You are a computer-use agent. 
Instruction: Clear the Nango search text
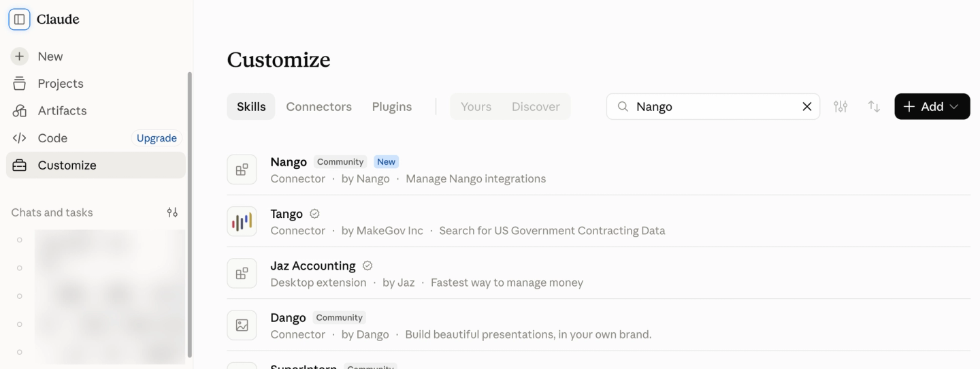point(807,106)
